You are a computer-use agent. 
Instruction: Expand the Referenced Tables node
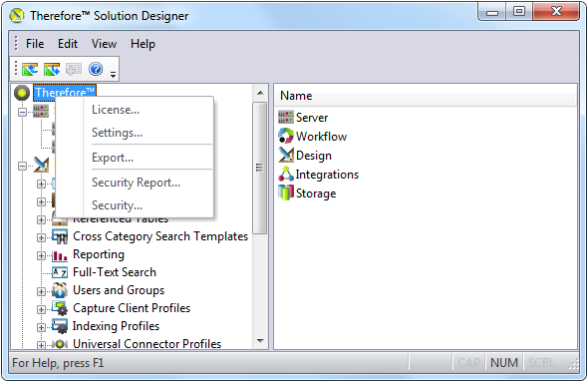[x=41, y=219]
